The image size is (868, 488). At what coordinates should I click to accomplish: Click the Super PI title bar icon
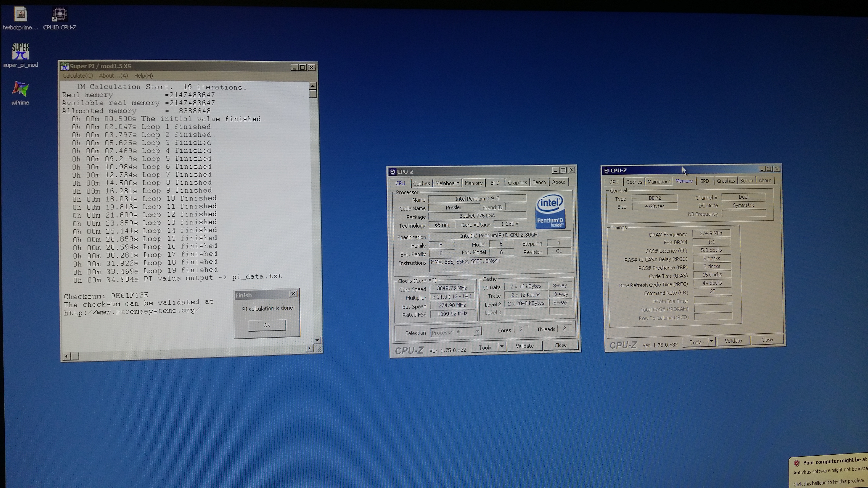[x=64, y=66]
